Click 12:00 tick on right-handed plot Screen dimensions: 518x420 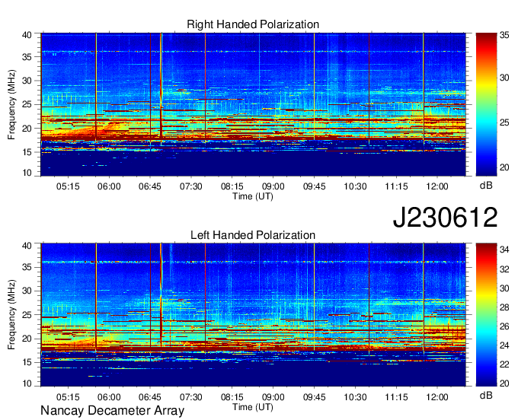[x=437, y=186]
